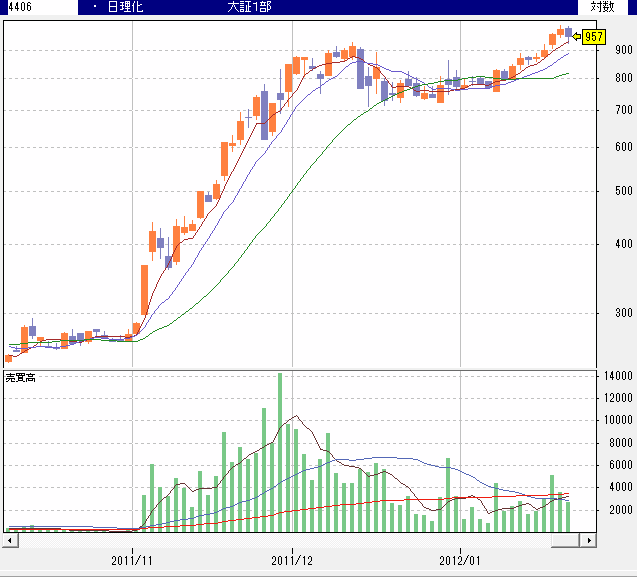The image size is (637, 577).
Task: Click the yellow 957 current price label
Action: tap(594, 37)
